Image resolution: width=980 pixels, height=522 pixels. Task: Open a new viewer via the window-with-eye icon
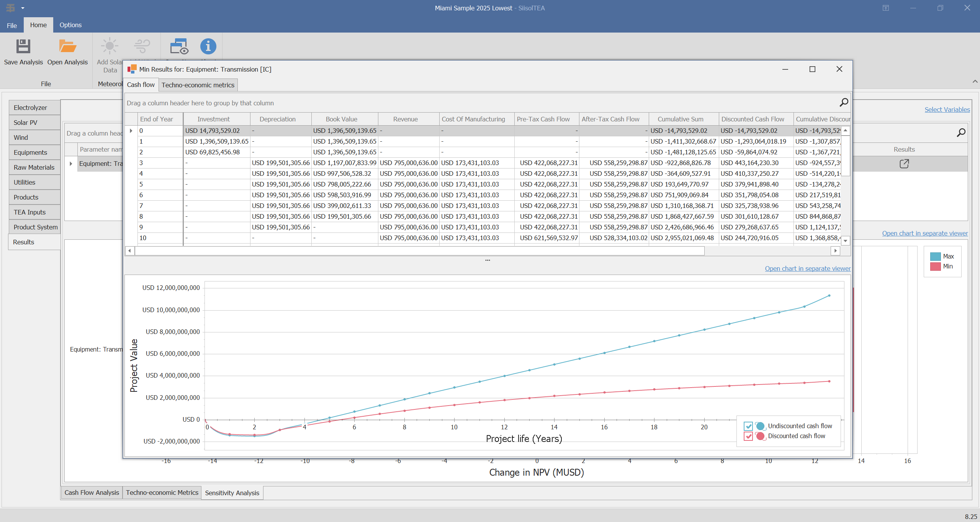tap(178, 46)
